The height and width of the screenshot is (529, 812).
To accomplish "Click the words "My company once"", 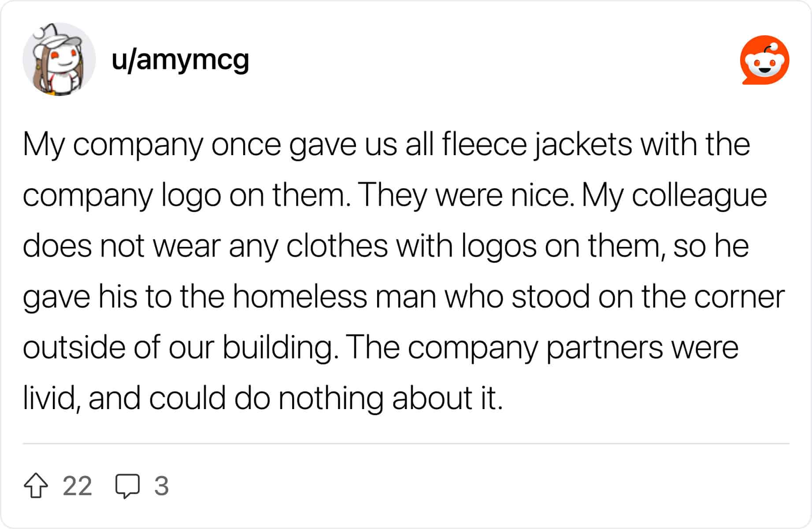I will click(x=152, y=145).
